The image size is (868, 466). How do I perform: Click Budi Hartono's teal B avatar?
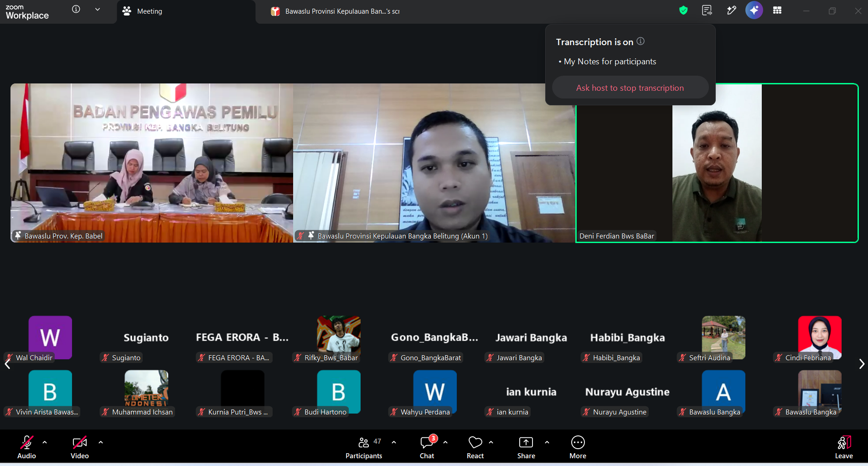(339, 392)
